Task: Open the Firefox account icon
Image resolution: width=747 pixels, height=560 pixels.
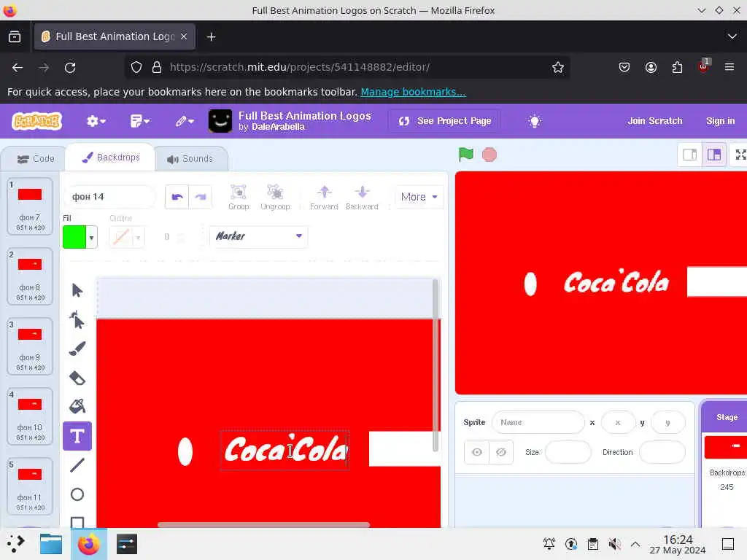Action: coord(651,67)
